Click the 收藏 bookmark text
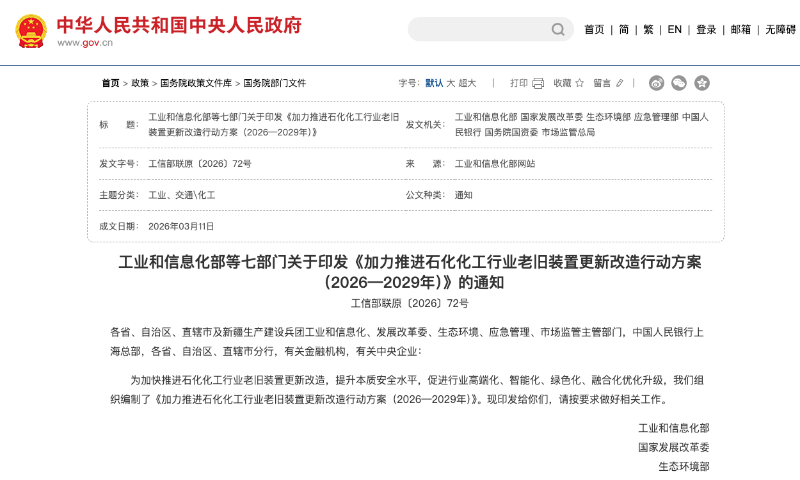 pos(562,83)
